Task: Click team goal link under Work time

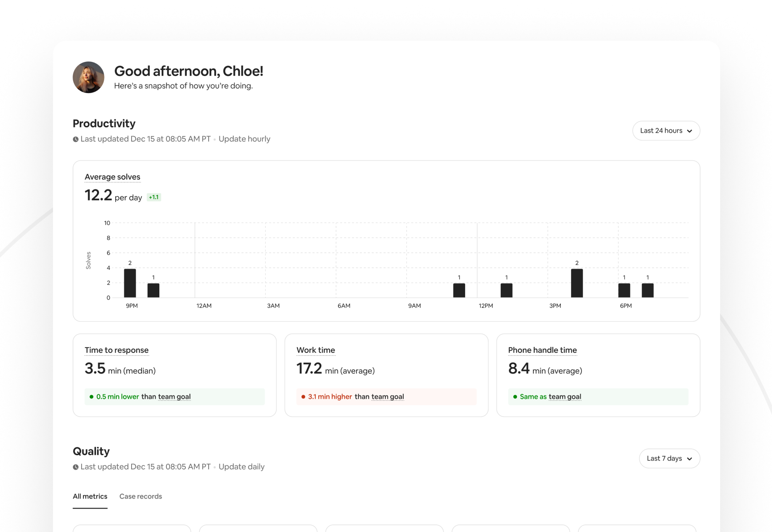Action: point(388,397)
